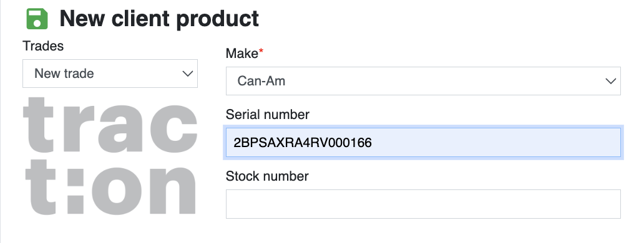Focus the Serial number input field
This screenshot has height=243, width=644.
423,143
